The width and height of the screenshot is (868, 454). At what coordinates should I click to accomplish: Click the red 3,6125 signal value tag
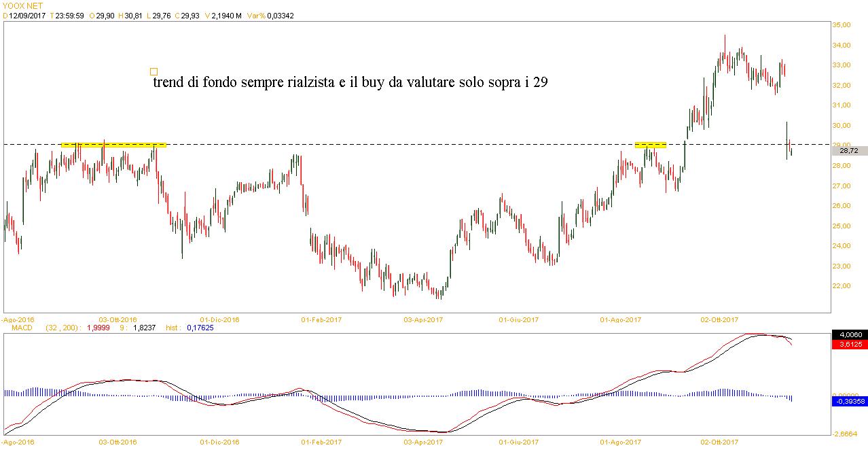[849, 345]
